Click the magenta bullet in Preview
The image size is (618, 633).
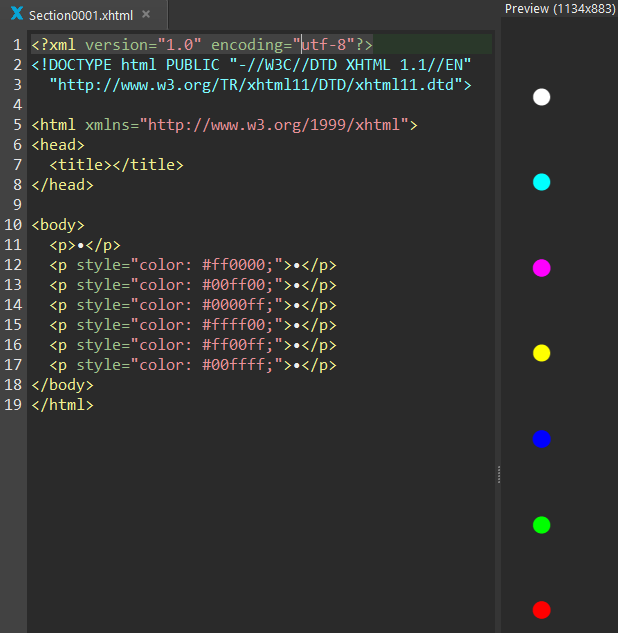coord(541,267)
